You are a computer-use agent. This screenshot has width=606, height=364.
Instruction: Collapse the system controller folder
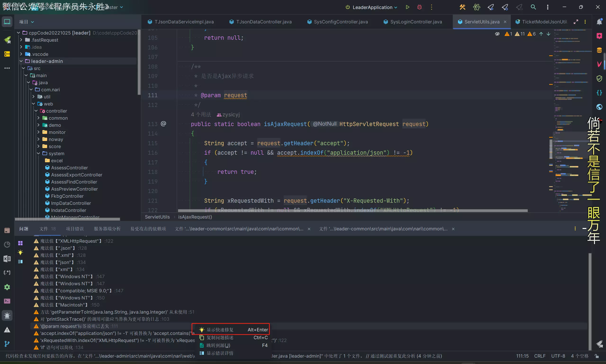pyautogui.click(x=38, y=153)
